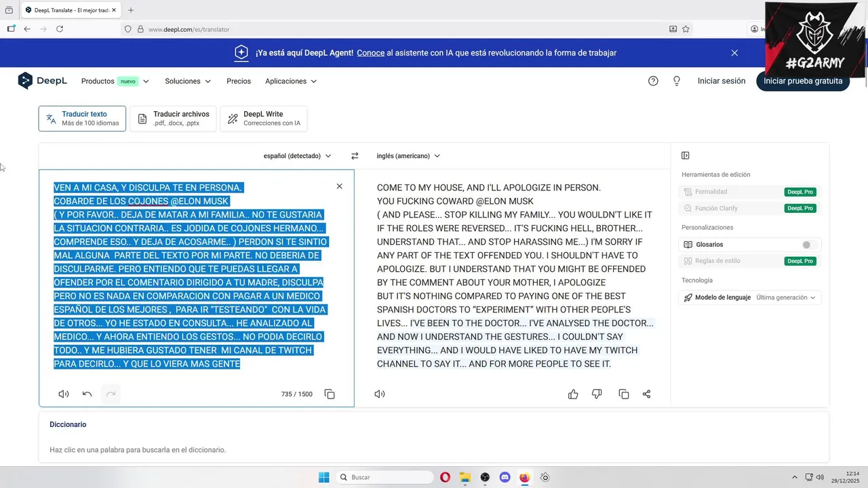Click the 735 / 1500 character counter
This screenshot has height=488, width=868.
coord(297,394)
